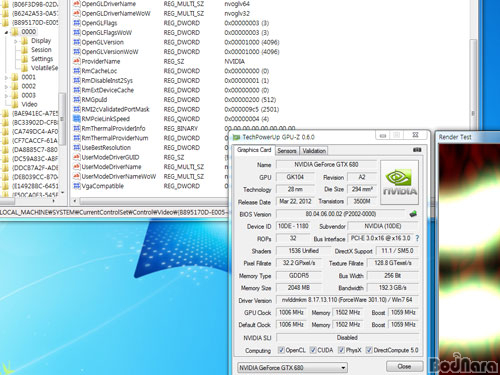Image resolution: width=500 pixels, height=375 pixels.
Task: Select the RMI2cValidatedPortMask entry
Action: pos(115,109)
